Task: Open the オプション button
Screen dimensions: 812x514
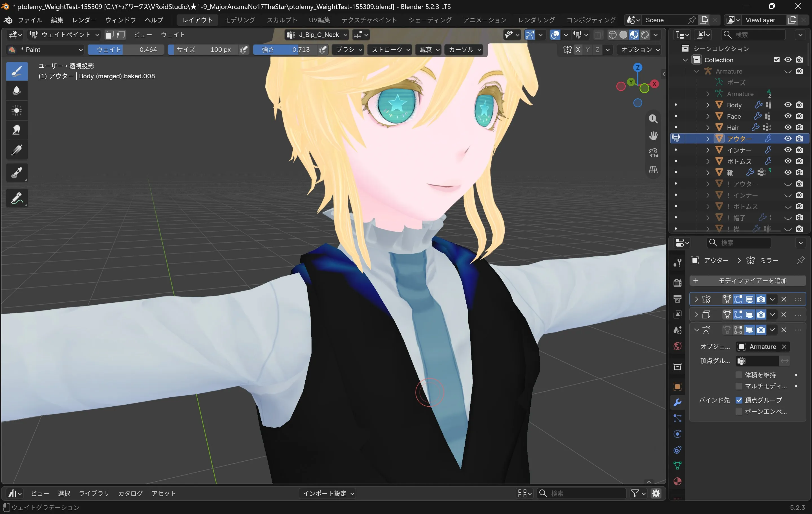Action: point(639,50)
